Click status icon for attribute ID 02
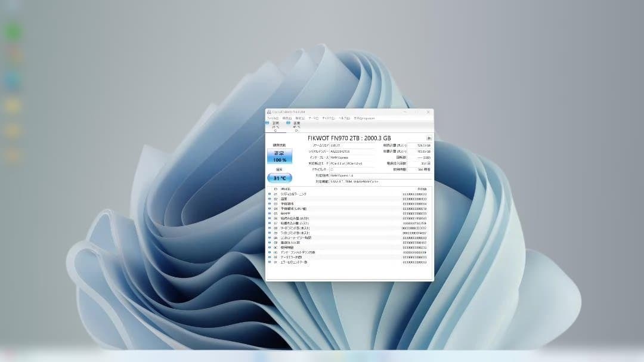The width and height of the screenshot is (644, 362). pyautogui.click(x=270, y=199)
